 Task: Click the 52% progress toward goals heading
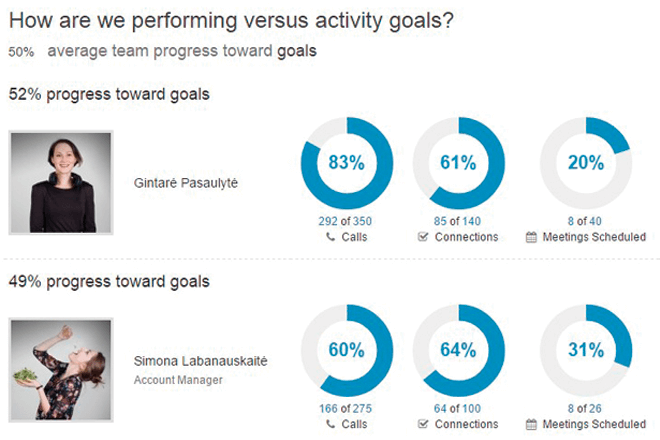pyautogui.click(x=109, y=94)
